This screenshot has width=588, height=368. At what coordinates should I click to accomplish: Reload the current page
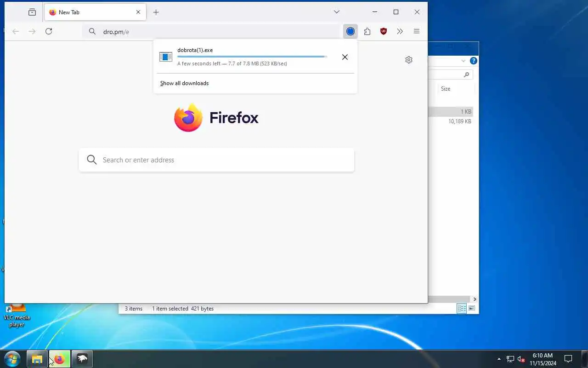49,31
